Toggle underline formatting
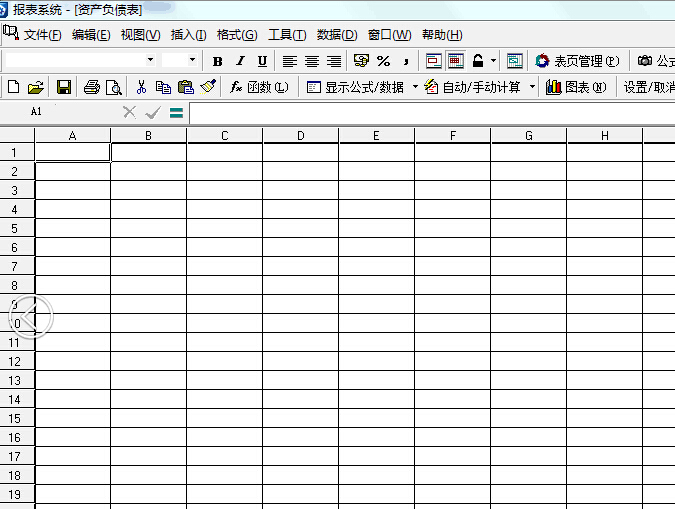675x509 pixels. tap(262, 61)
